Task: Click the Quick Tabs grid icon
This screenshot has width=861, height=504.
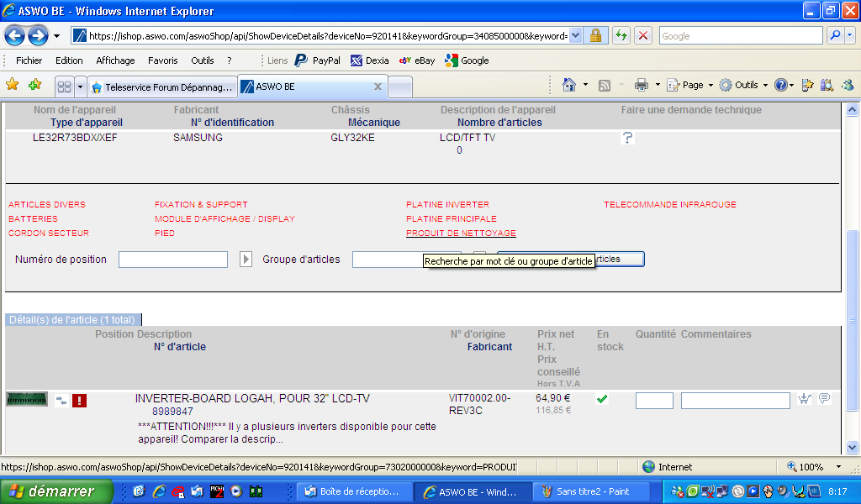Action: click(x=64, y=87)
